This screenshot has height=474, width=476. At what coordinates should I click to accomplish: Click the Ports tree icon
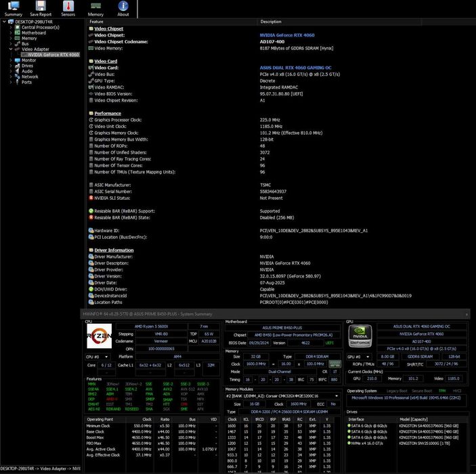click(x=18, y=82)
